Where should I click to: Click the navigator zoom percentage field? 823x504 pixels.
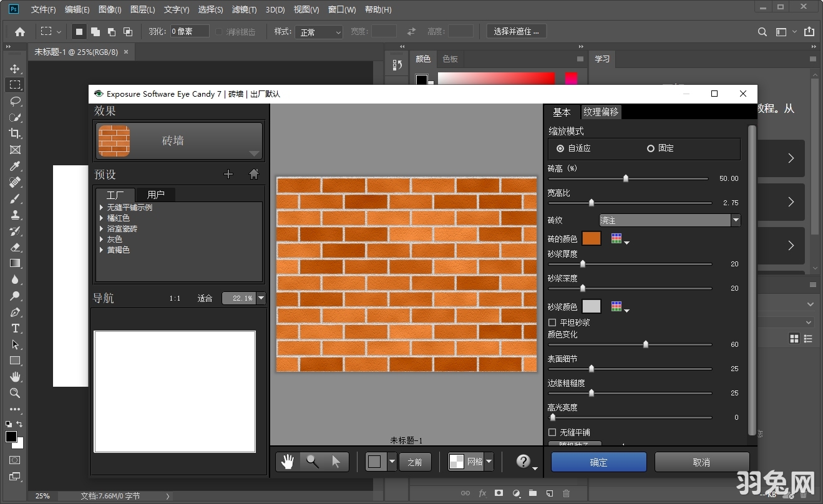[240, 298]
